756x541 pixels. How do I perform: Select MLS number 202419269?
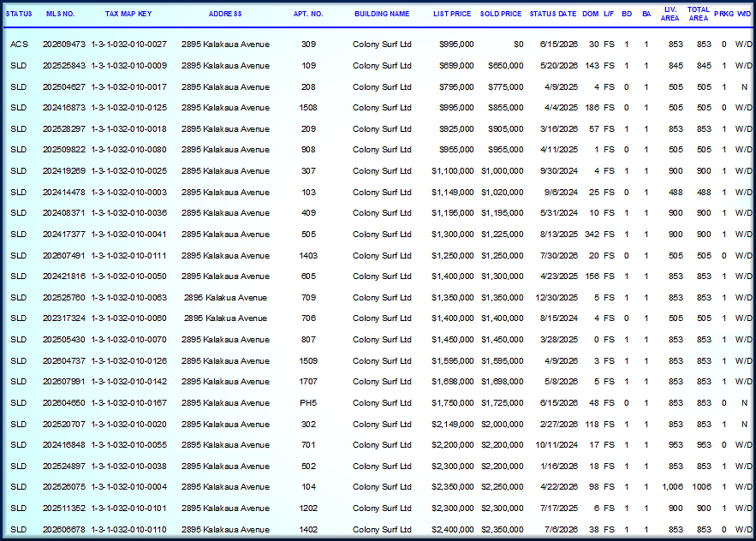pos(64,171)
